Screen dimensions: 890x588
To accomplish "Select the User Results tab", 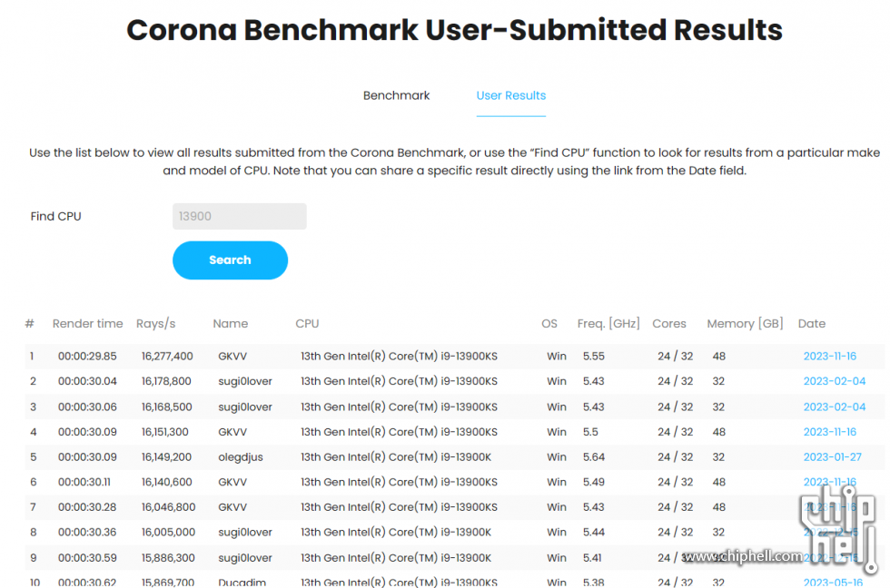I will (x=510, y=95).
